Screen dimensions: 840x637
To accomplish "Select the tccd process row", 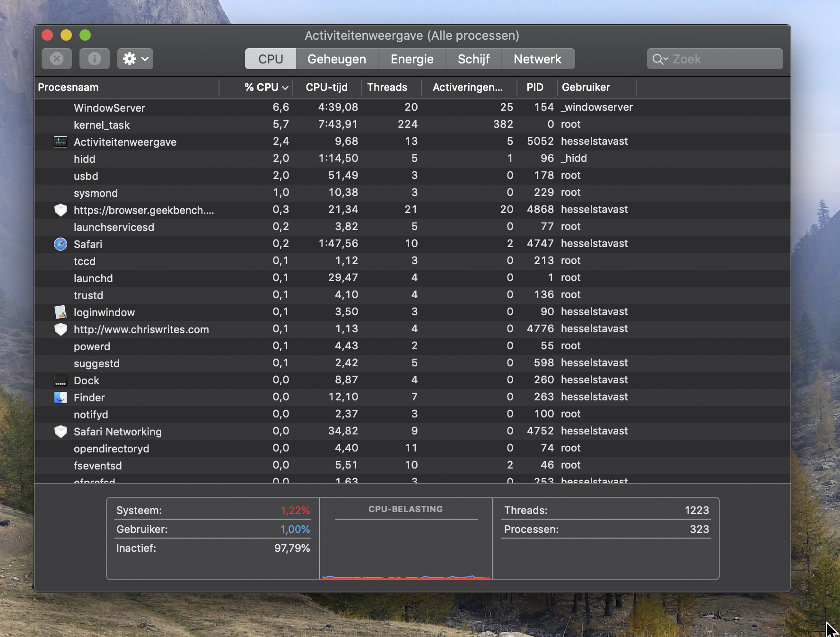I will click(412, 261).
